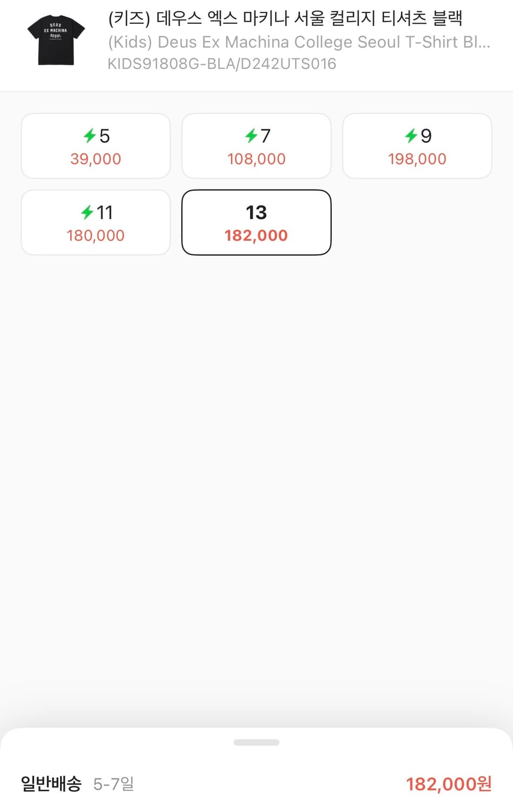Click the 5-7일 delivery time text
513x812 pixels.
coord(114,784)
